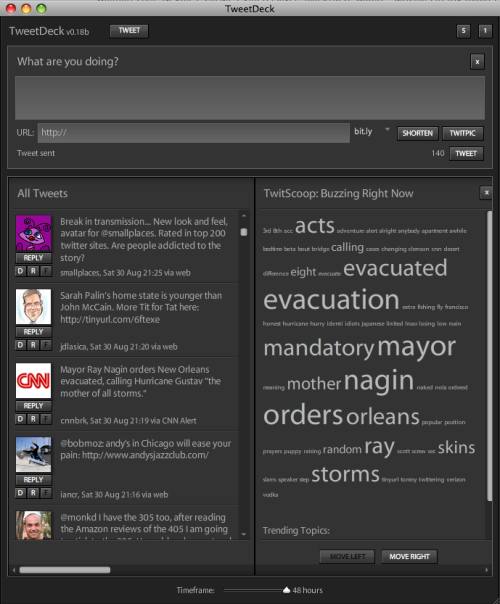Send with TWEET button next to 140
The image size is (500, 604).
[466, 154]
